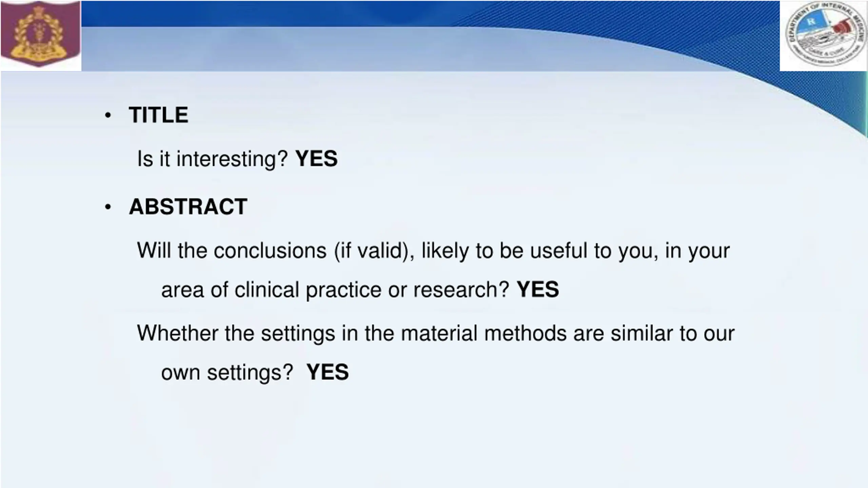Image resolution: width=868 pixels, height=488 pixels.
Task: Click the 'Is it interesting?' question text
Action: (213, 159)
